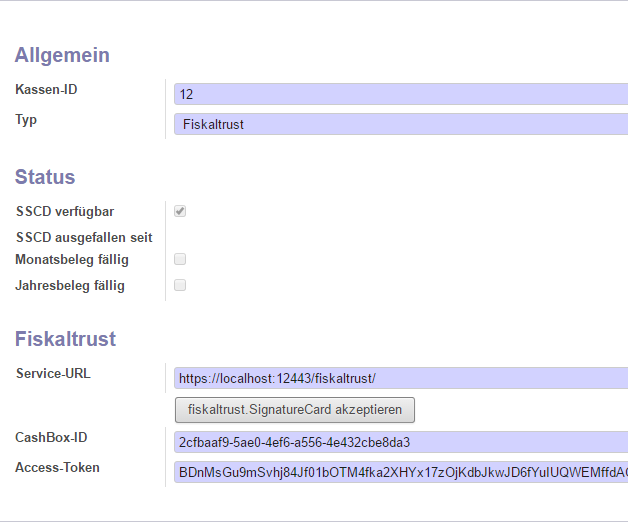Click the Jahresbeleg fällig label

[x=70, y=286]
